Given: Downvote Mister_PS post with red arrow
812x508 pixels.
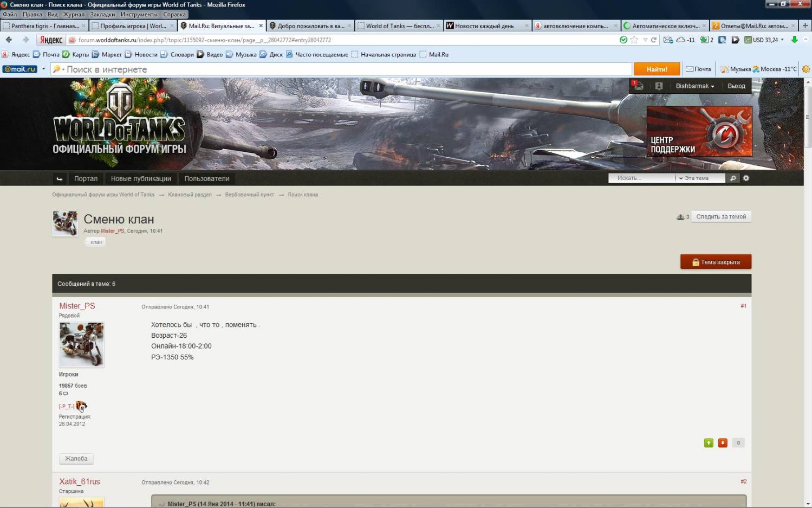Looking at the screenshot, I should point(723,443).
